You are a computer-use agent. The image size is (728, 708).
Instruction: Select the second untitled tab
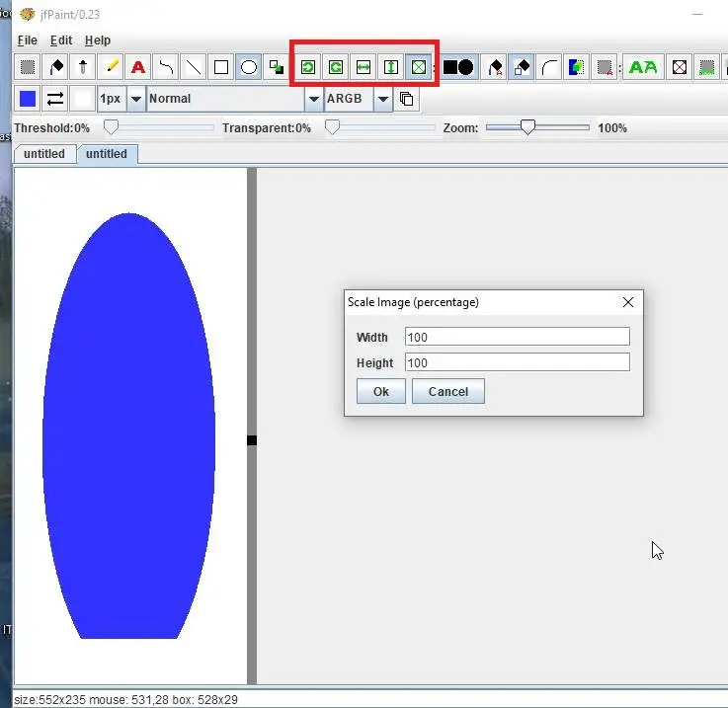pyautogui.click(x=107, y=154)
